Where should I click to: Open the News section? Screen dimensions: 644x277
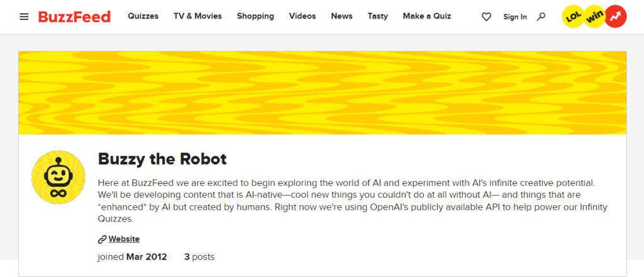coord(341,16)
